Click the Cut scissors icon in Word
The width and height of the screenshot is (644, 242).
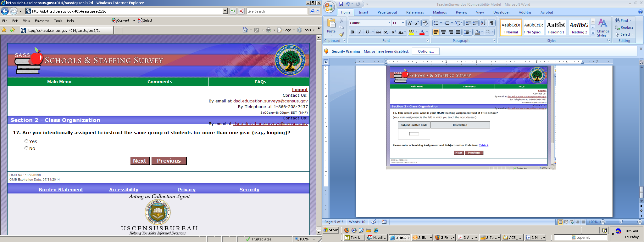(341, 20)
